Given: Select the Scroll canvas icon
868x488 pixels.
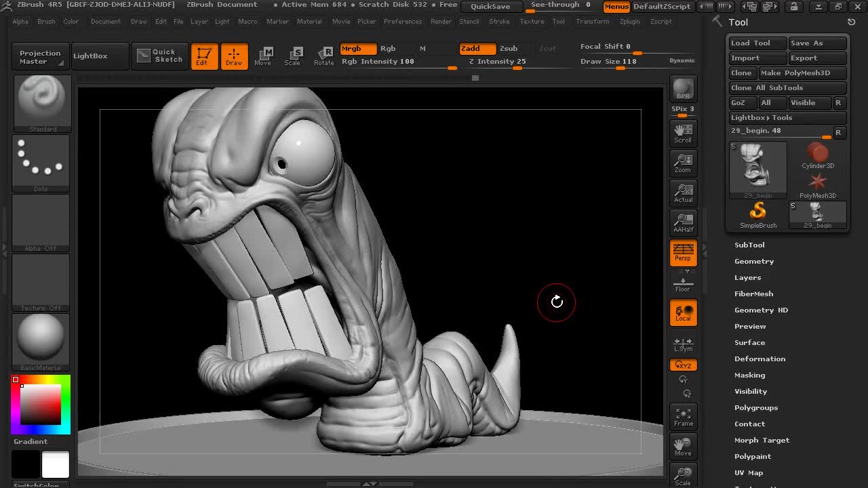Looking at the screenshot, I should point(683,132).
